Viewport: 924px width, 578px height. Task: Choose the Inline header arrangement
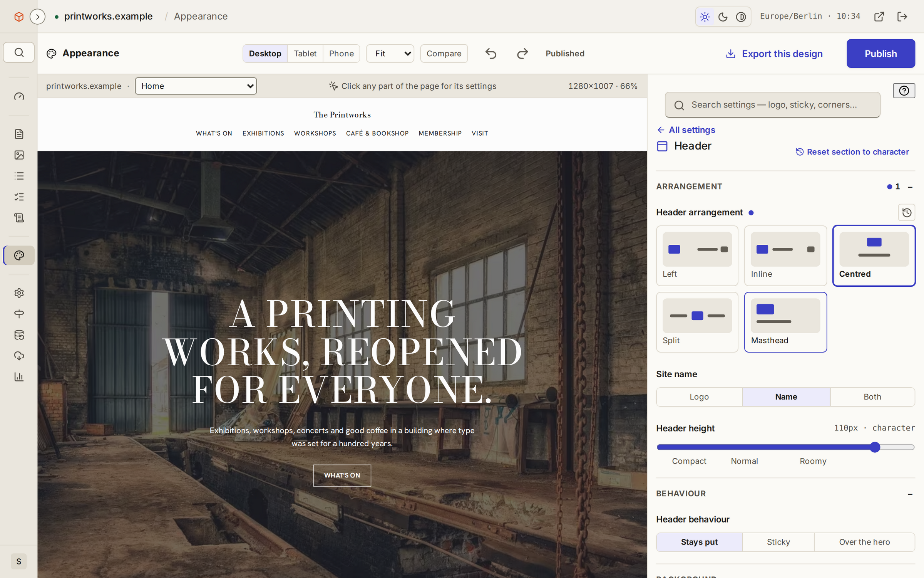(x=785, y=255)
